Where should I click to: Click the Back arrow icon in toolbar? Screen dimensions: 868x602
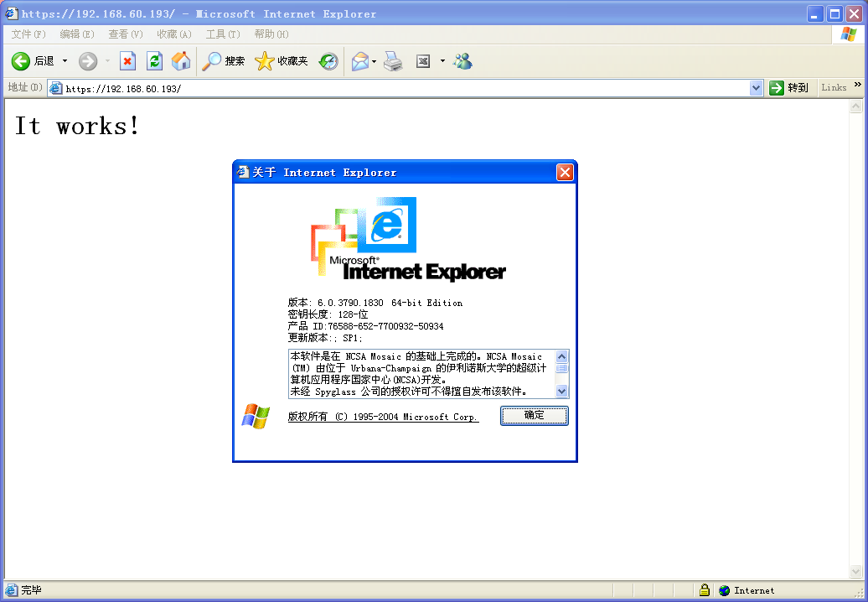click(x=21, y=61)
